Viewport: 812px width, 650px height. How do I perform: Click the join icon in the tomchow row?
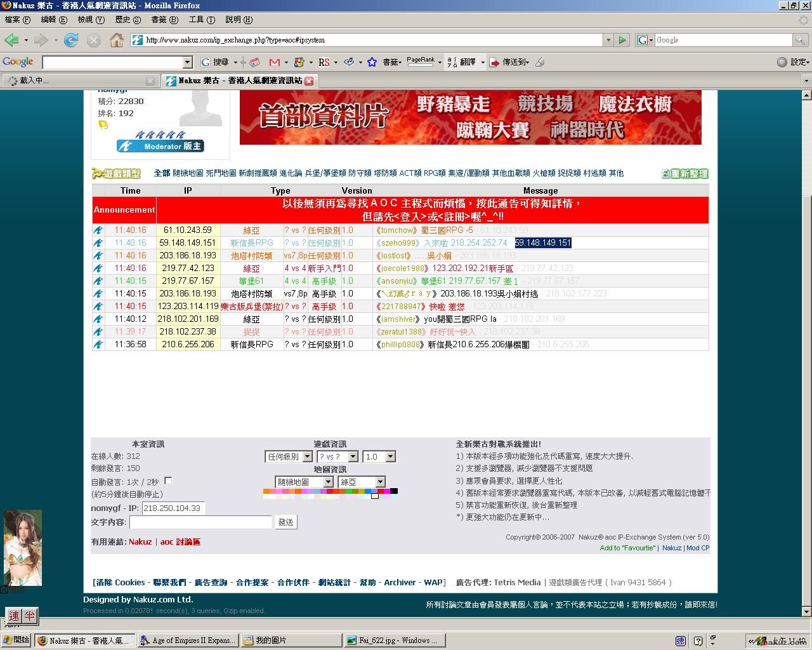click(98, 230)
